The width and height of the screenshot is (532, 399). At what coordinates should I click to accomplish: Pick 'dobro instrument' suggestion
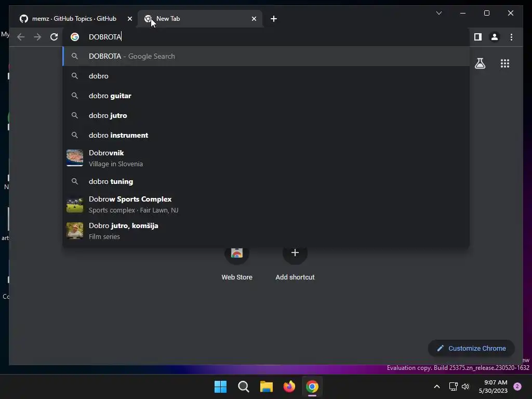(x=266, y=135)
